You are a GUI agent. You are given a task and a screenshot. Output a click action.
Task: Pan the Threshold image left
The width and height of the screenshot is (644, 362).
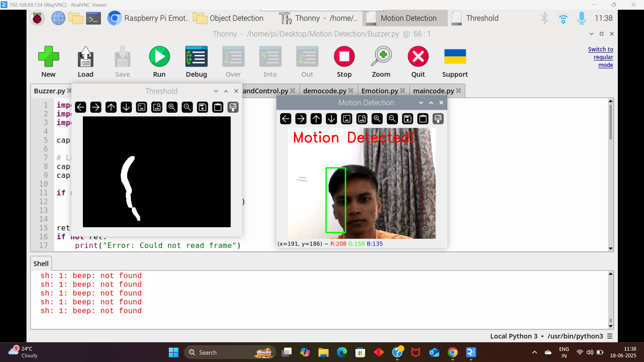(x=81, y=107)
